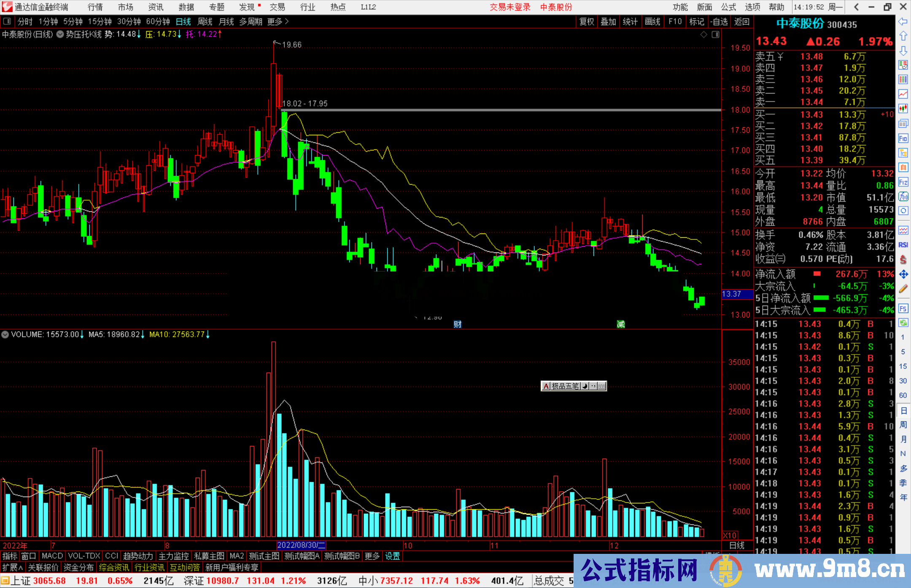The width and height of the screenshot is (911, 588).
Task: Switch to the MACD indicator tab
Action: [x=52, y=556]
